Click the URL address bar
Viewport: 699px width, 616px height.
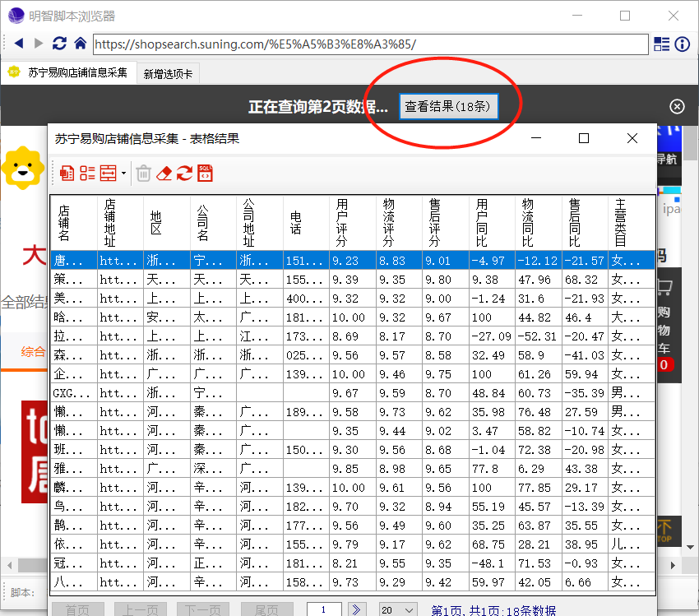(370, 44)
